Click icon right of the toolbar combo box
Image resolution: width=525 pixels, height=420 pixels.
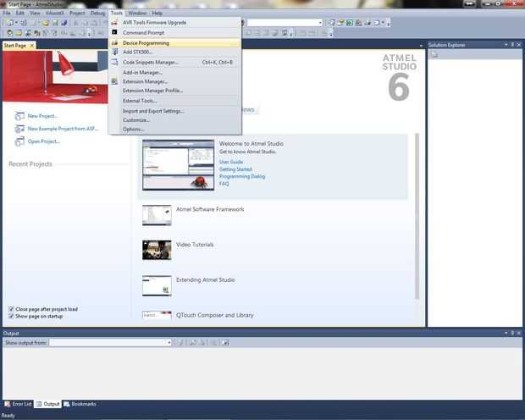[331, 23]
